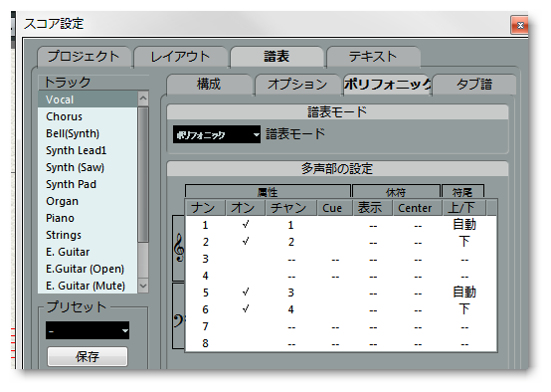Click the 表示 column header
This screenshot has width=551, height=392.
point(373,208)
